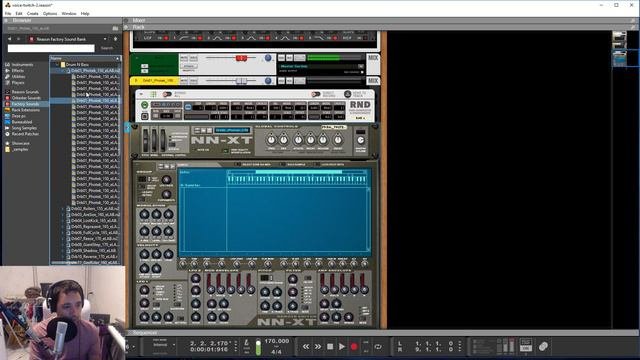Toggle the Direct Record switch on player
This screenshot has width=640, height=360.
[x=316, y=94]
